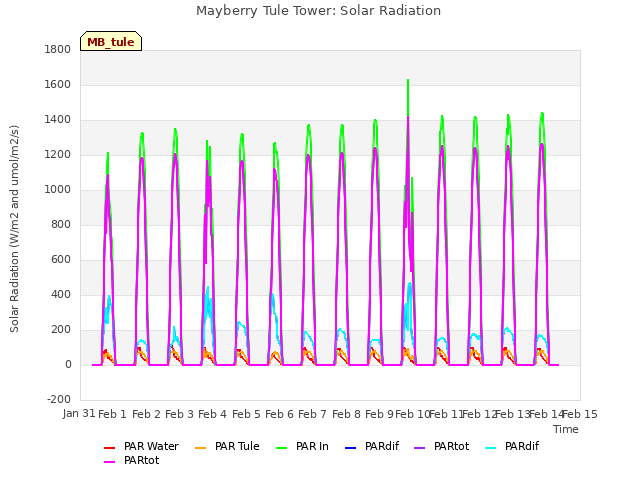Click the 'Feb 4' x-axis date label
This screenshot has height=480, width=640.
[x=212, y=414]
